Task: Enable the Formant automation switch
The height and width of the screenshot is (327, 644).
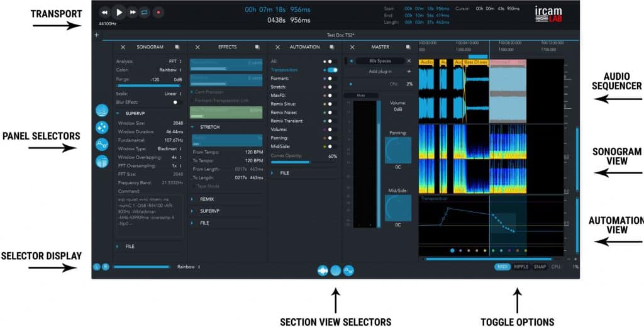Action: [x=332, y=79]
